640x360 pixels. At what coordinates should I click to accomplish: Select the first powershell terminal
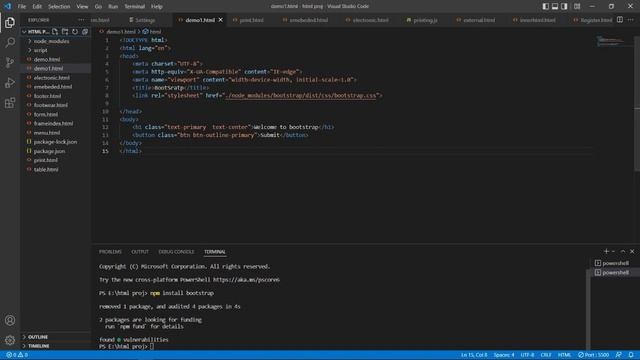click(615, 263)
